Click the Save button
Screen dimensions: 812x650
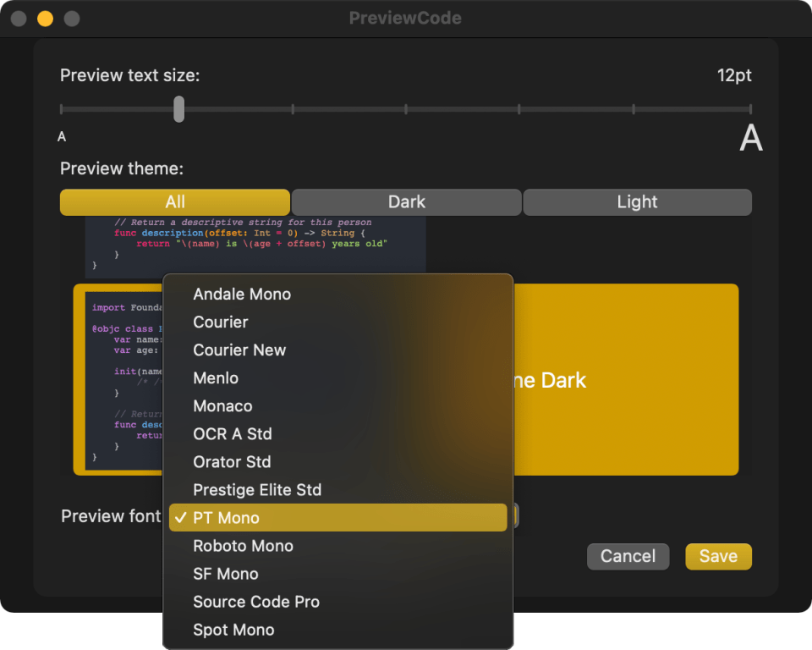tap(718, 556)
